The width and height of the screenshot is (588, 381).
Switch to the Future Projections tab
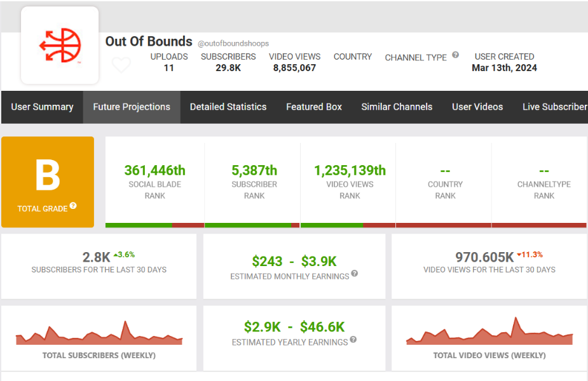(132, 107)
